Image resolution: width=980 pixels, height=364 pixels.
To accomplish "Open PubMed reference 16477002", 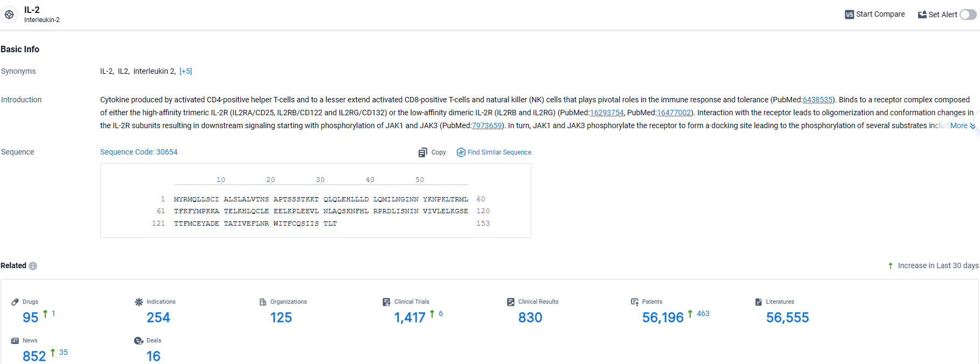I will point(673,113).
